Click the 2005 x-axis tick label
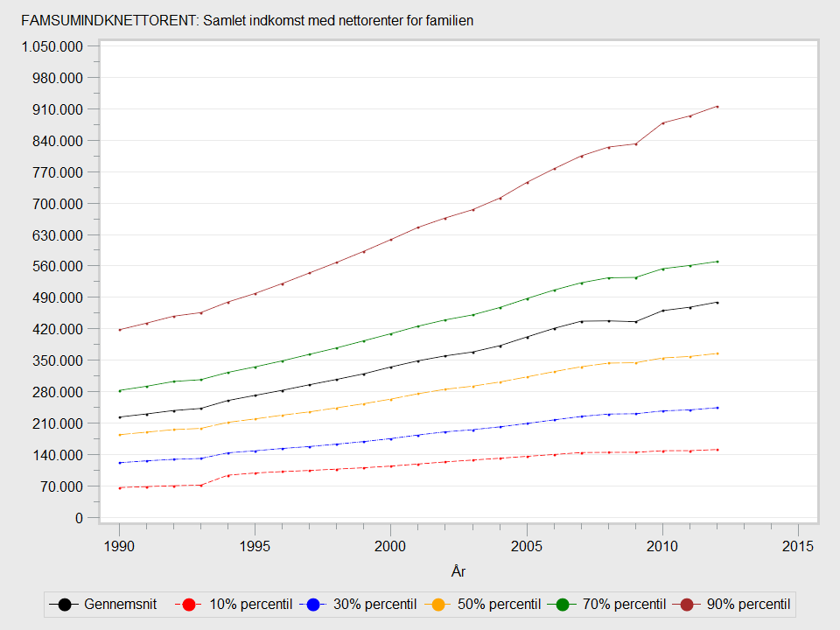This screenshot has width=840, height=630. pos(527,546)
